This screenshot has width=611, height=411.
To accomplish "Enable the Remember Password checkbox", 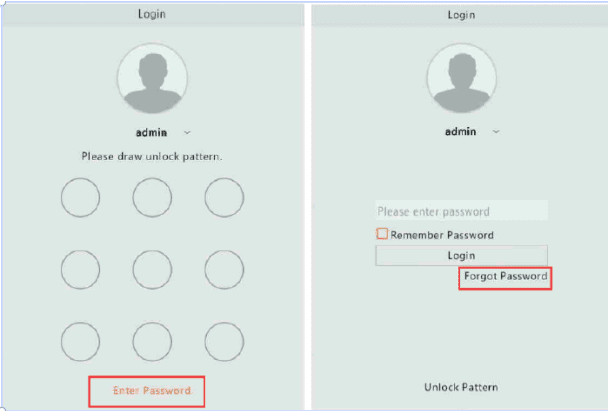I will 382,234.
